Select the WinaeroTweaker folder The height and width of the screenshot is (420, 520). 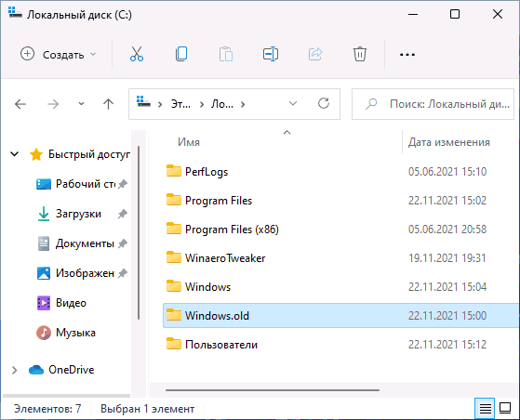pos(225,258)
